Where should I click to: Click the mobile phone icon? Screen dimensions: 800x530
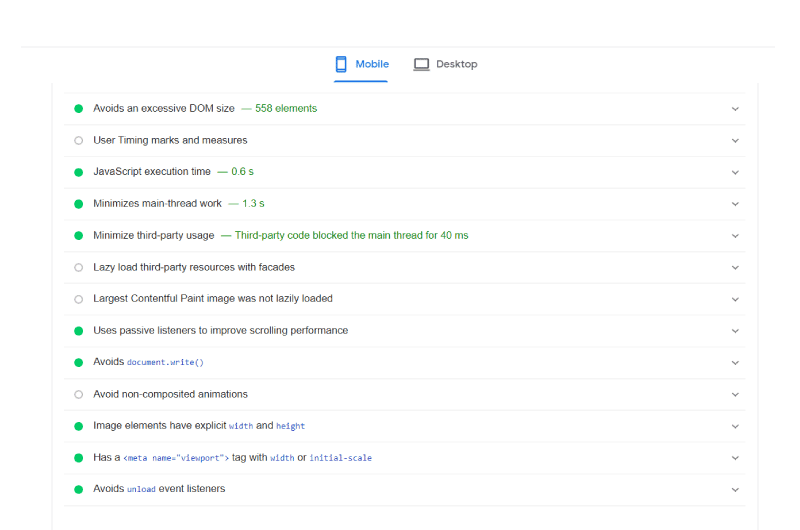[341, 64]
